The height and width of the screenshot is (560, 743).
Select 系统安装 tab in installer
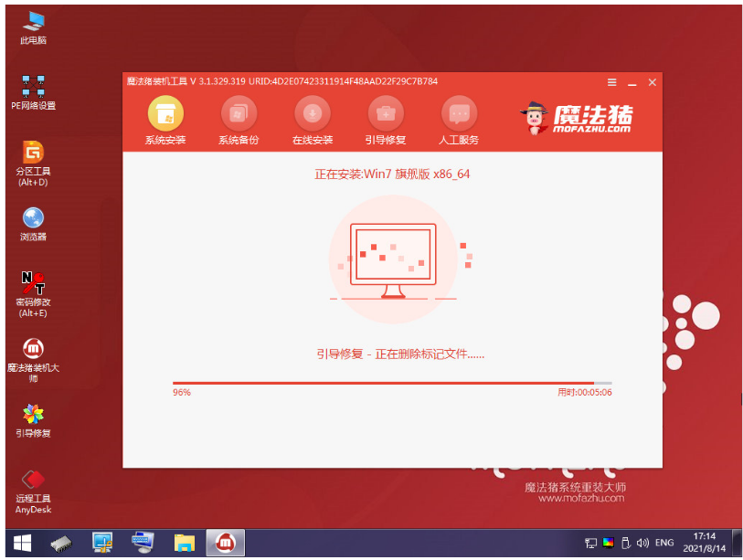165,121
